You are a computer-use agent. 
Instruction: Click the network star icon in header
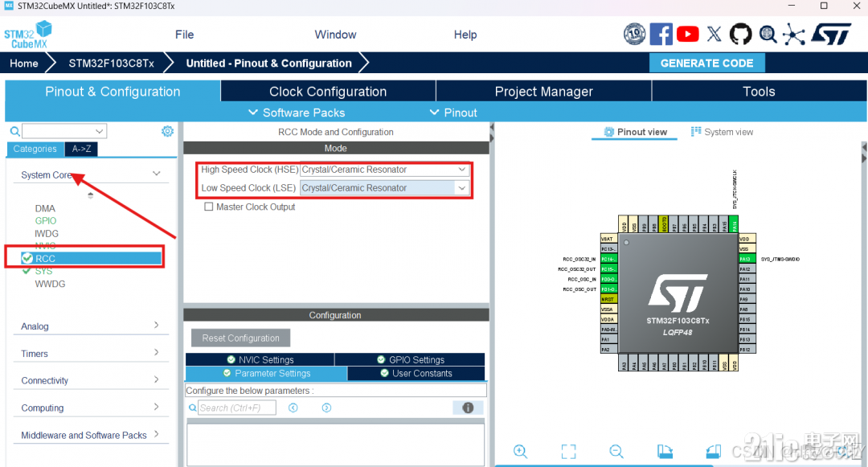coord(794,35)
